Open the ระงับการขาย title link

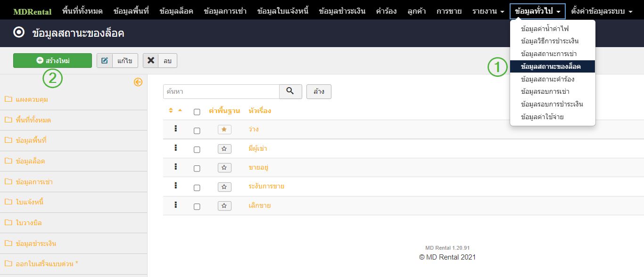[x=266, y=186]
